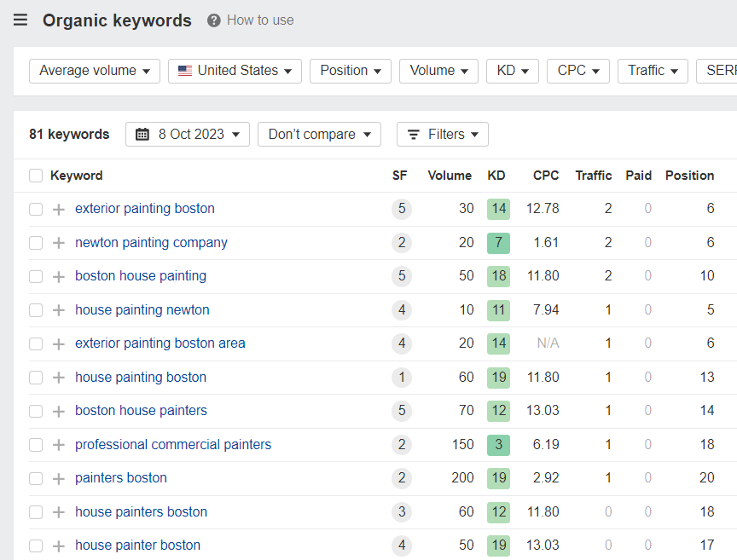Click SF badge 5 for boston house painting
Screen dimensions: 737x560
402,276
